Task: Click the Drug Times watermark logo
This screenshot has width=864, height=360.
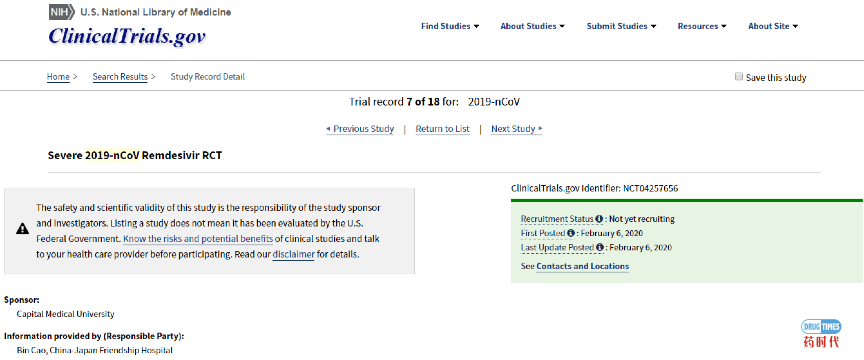Action: (x=821, y=334)
